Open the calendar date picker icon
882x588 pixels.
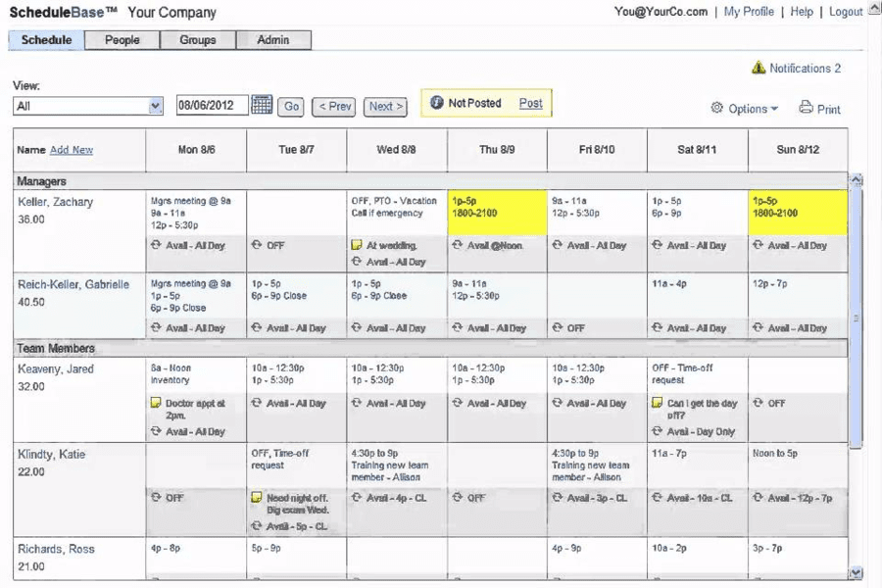point(262,104)
